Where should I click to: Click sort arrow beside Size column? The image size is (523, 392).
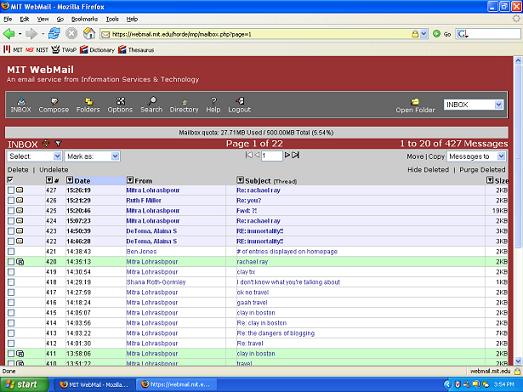click(490, 180)
